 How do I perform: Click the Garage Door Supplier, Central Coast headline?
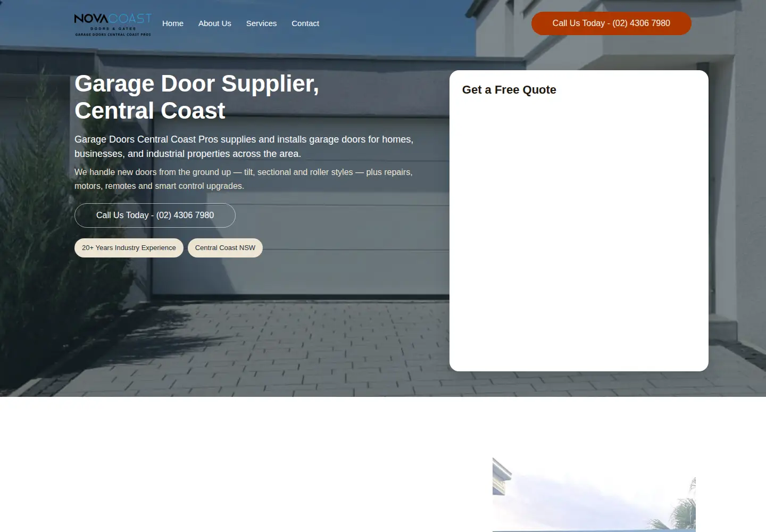[x=197, y=97]
